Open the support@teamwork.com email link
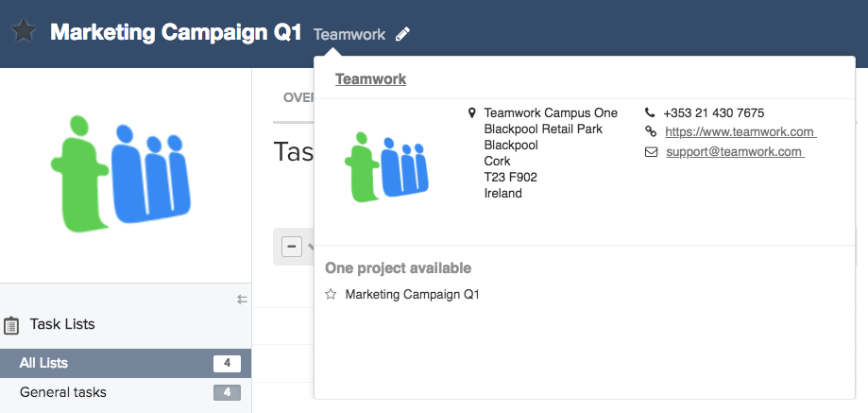 pos(735,152)
